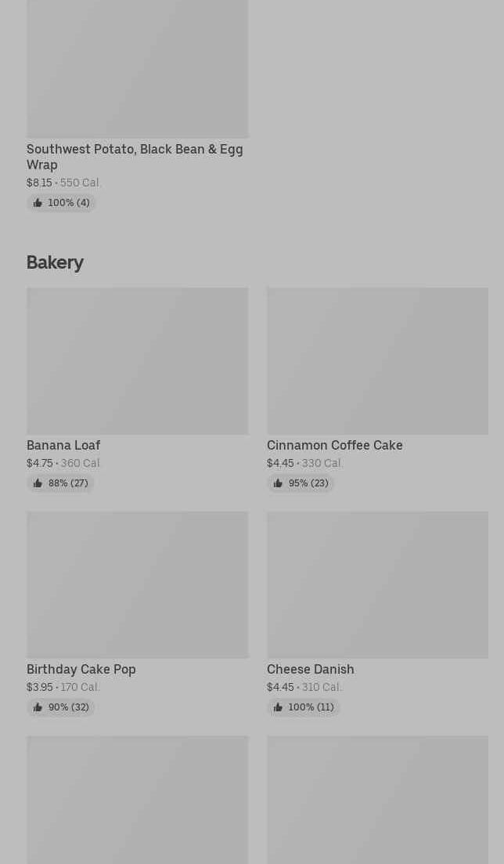The image size is (504, 864).
Task: Select the Cinnamon Coffee Cake item name
Action: tap(334, 445)
